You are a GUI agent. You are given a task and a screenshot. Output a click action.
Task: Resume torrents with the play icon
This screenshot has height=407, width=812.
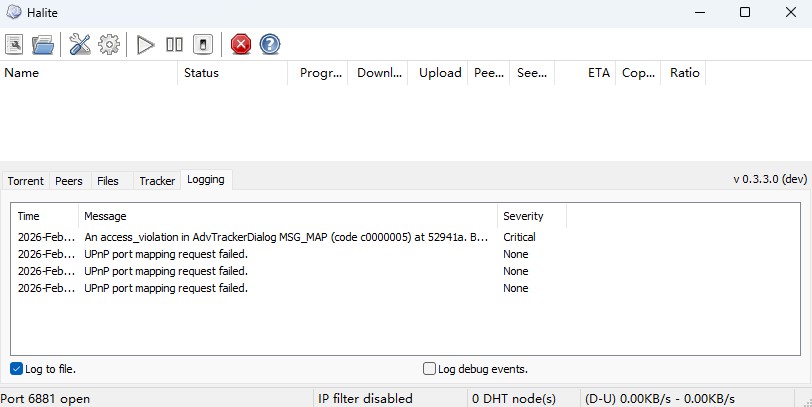click(146, 44)
